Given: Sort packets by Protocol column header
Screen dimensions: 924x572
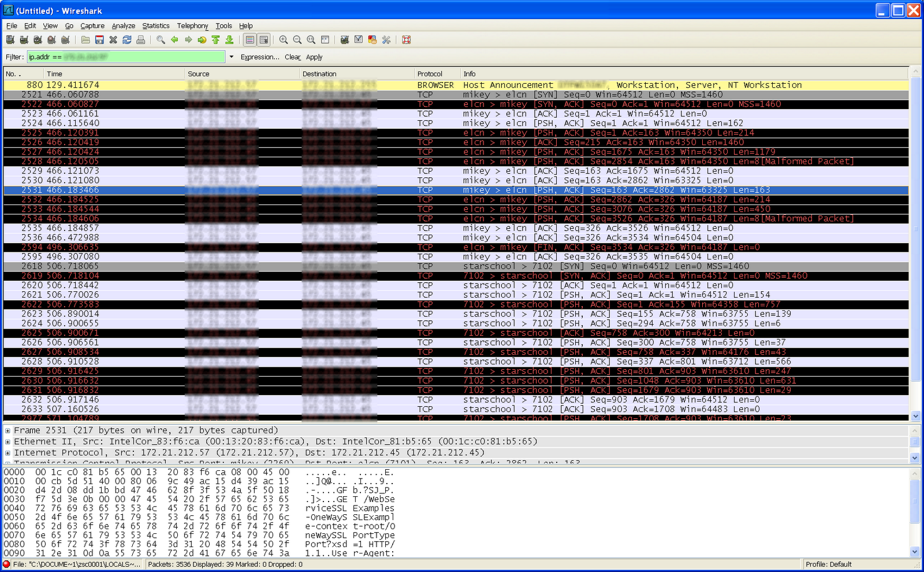Looking at the screenshot, I should click(x=437, y=74).
